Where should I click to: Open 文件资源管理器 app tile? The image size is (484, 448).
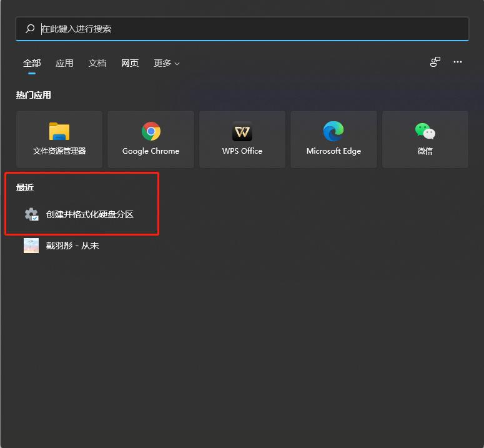[59, 139]
